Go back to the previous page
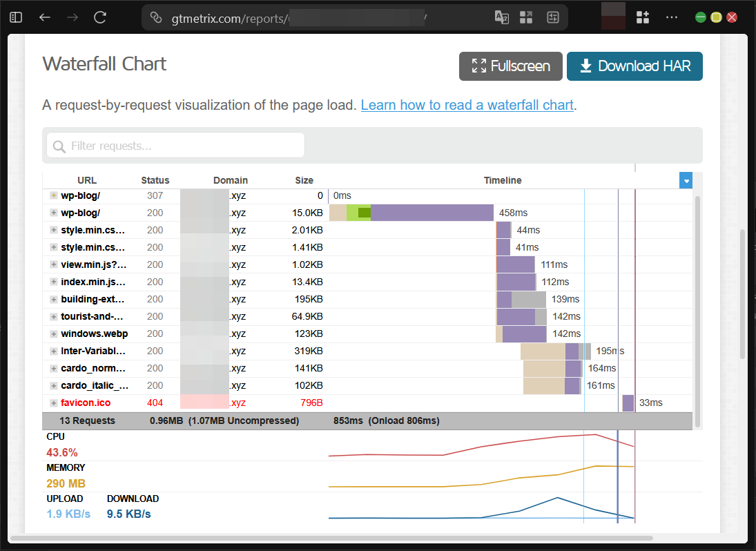Screen dimensions: 756x551 pyautogui.click(x=45, y=17)
